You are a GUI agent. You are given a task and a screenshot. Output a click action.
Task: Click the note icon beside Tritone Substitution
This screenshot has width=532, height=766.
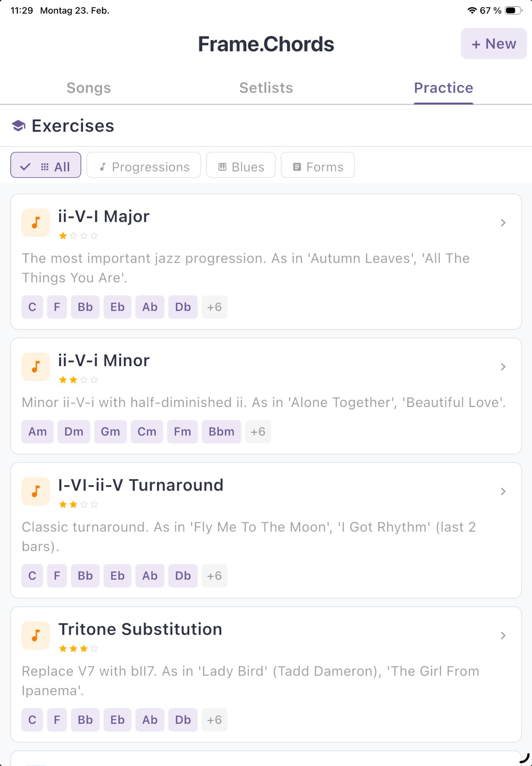pos(35,635)
